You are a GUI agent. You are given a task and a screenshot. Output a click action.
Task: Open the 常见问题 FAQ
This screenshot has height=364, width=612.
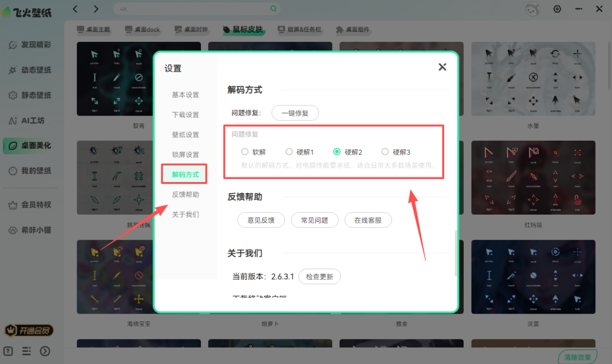[x=315, y=220]
